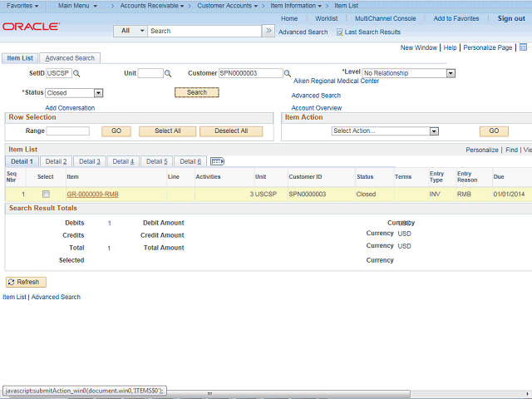Click the Range input field
This screenshot has width=532, height=399.
pos(67,131)
